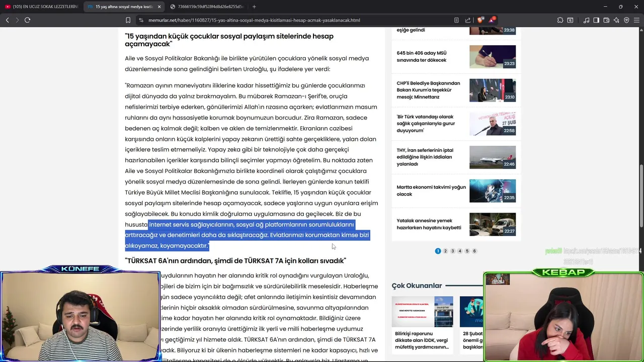Open 'Martta ekonomi takvimi yoğun olacak' link
Screen dimensions: 644x362
[431, 191]
